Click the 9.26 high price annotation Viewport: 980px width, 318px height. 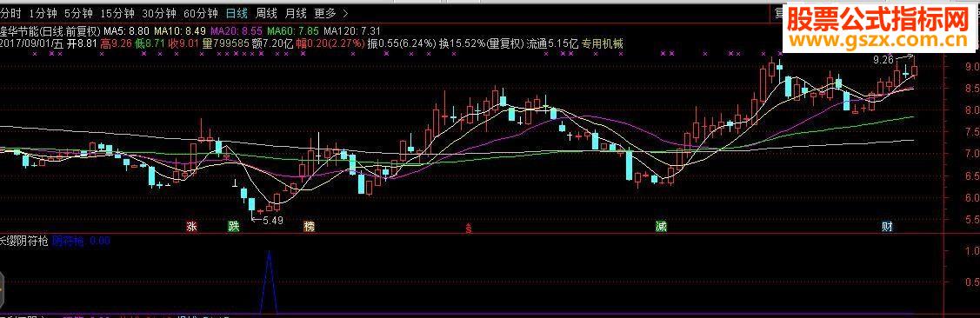point(883,60)
